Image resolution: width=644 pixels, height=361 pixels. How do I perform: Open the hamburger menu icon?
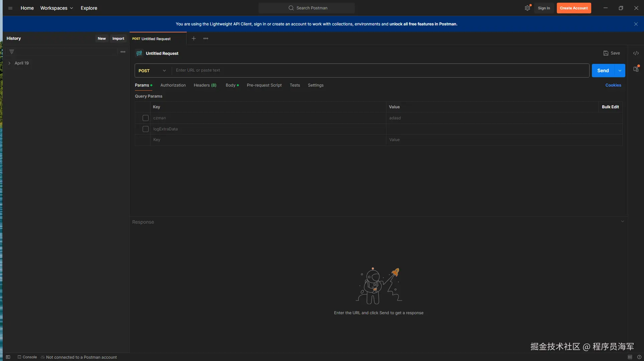pos(10,8)
